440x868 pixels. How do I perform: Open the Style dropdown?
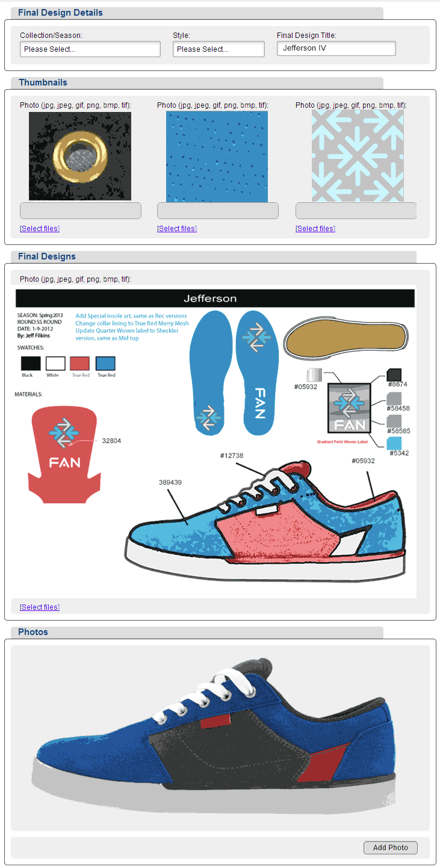coord(218,49)
